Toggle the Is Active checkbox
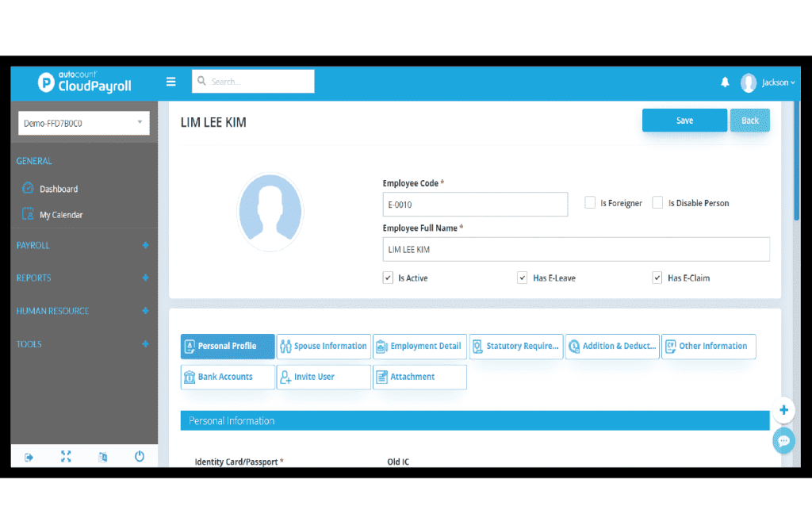 tap(388, 278)
